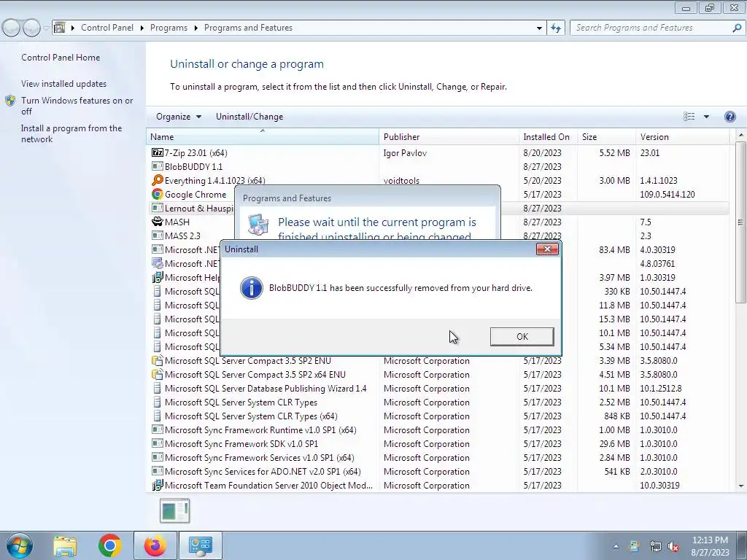Select the Lernout & Hauspie row icon
747x560 pixels.
(158, 208)
